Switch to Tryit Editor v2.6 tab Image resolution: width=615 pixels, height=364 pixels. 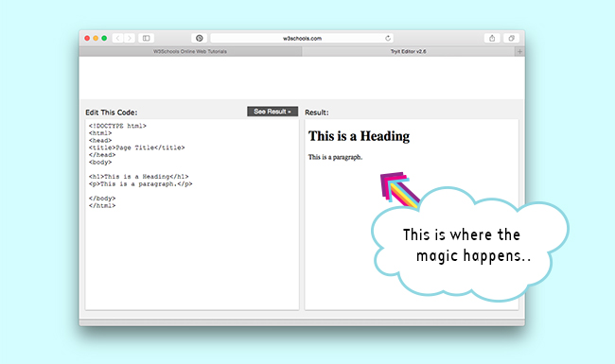click(x=409, y=51)
